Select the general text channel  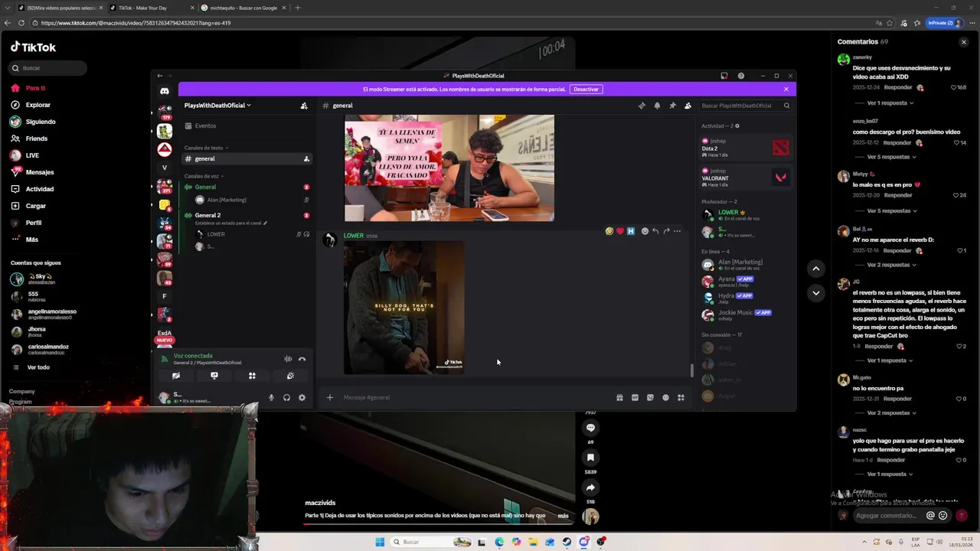(247, 158)
